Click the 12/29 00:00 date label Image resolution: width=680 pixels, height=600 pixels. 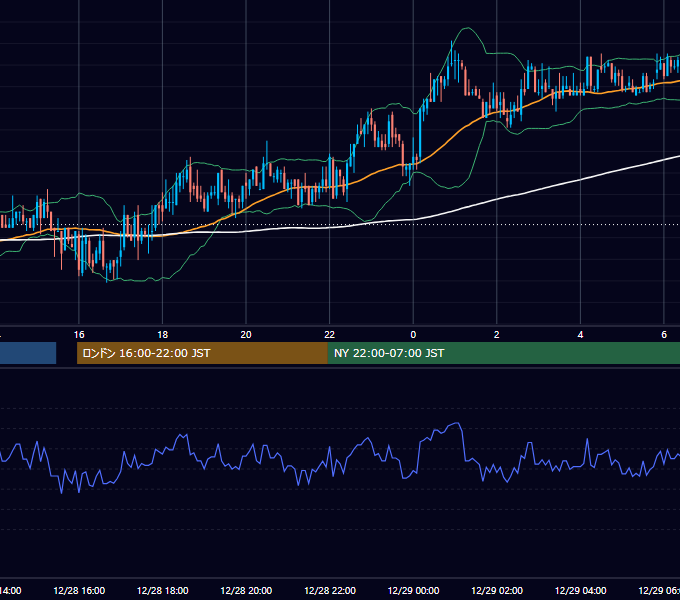click(x=413, y=591)
